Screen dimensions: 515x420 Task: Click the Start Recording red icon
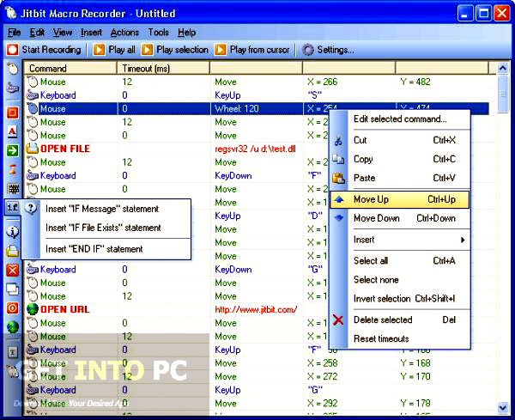pyautogui.click(x=13, y=50)
